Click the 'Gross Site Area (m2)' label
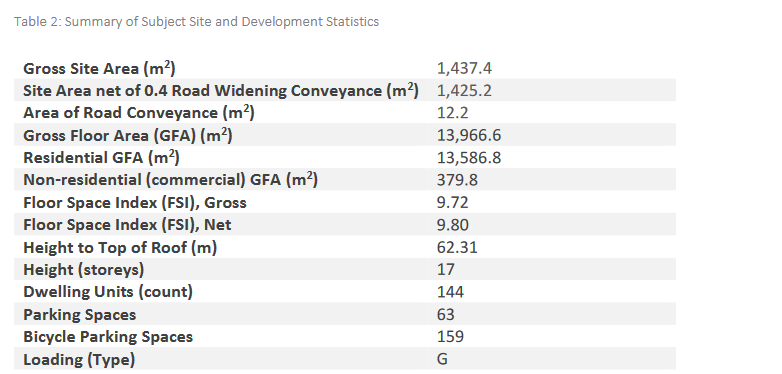The width and height of the screenshot is (782, 374). [99, 68]
